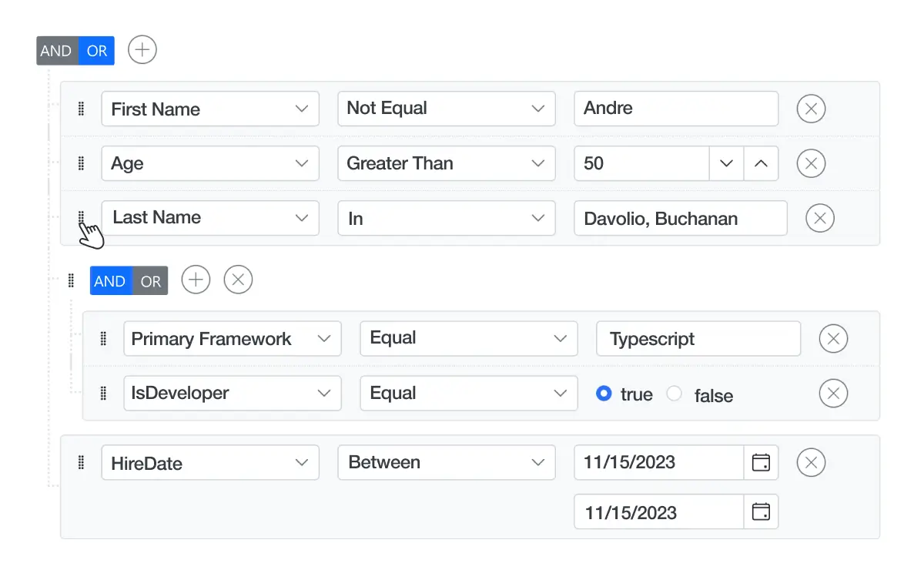Delete the Age rule with its X icon

point(811,163)
